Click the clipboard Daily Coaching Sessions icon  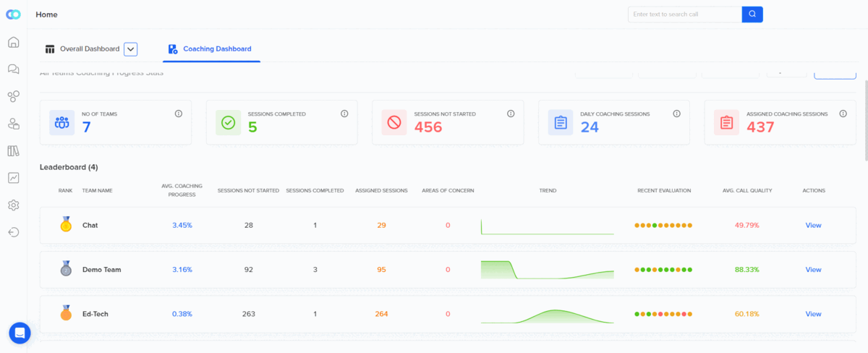pyautogui.click(x=561, y=123)
